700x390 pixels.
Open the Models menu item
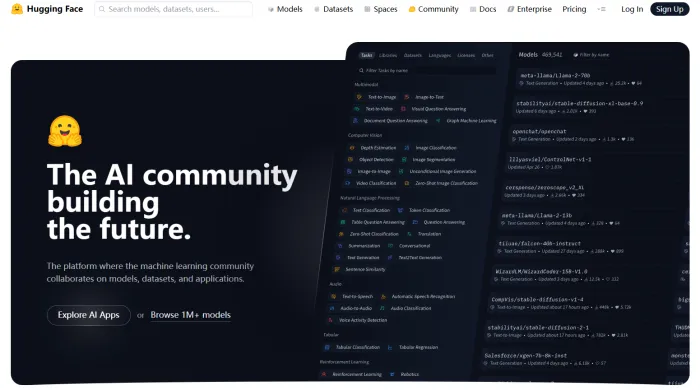[x=289, y=9]
